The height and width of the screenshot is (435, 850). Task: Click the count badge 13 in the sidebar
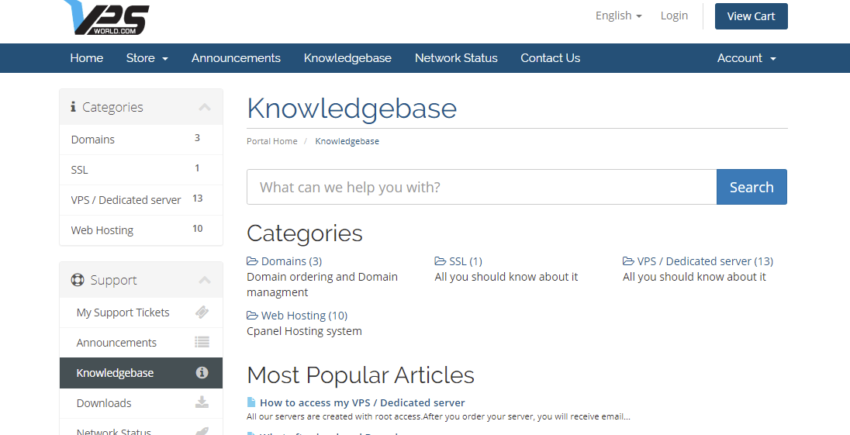(x=197, y=199)
